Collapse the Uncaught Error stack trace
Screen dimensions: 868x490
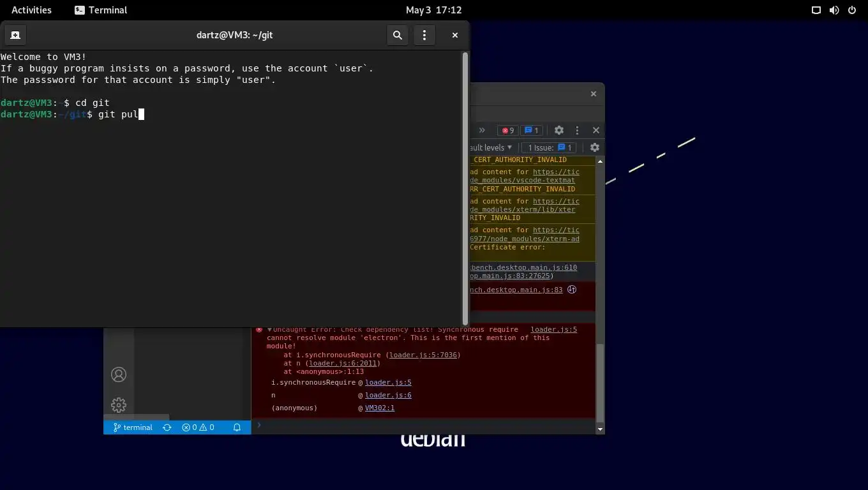tap(269, 330)
